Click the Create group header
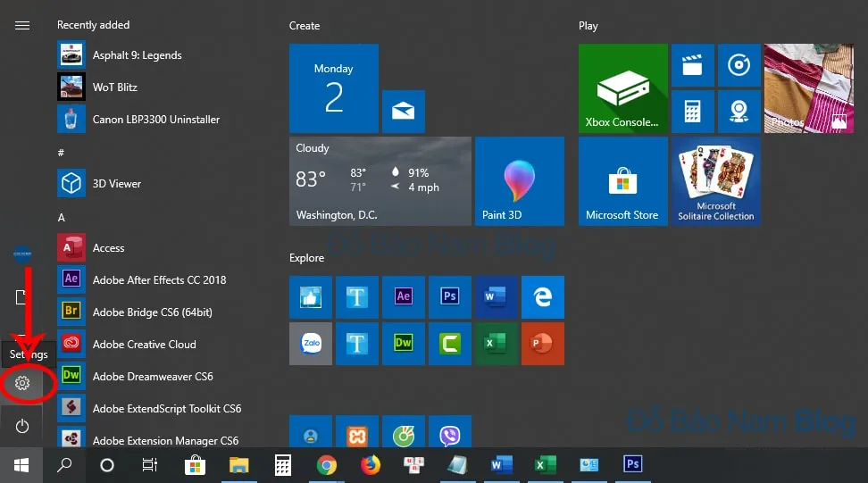The width and height of the screenshot is (868, 483). click(305, 26)
